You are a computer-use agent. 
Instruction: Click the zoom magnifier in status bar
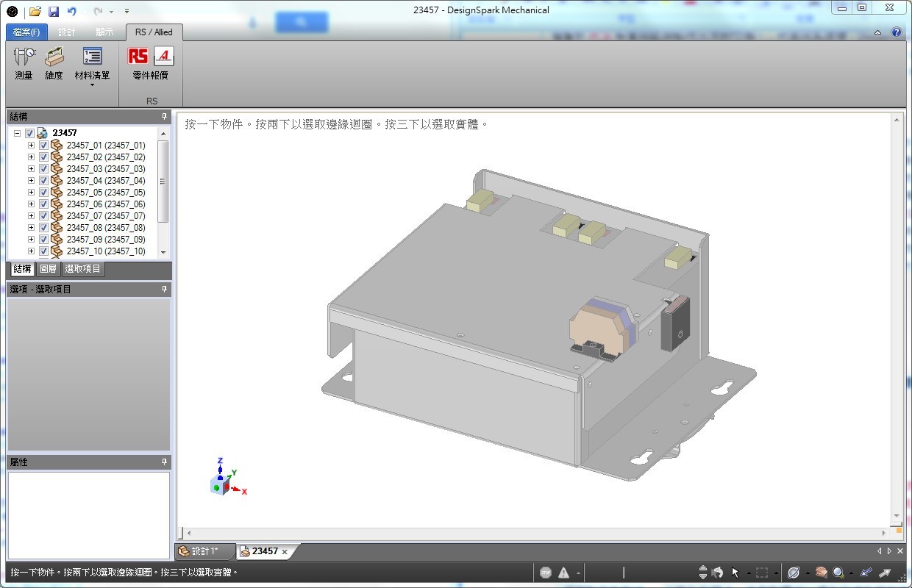click(x=838, y=573)
